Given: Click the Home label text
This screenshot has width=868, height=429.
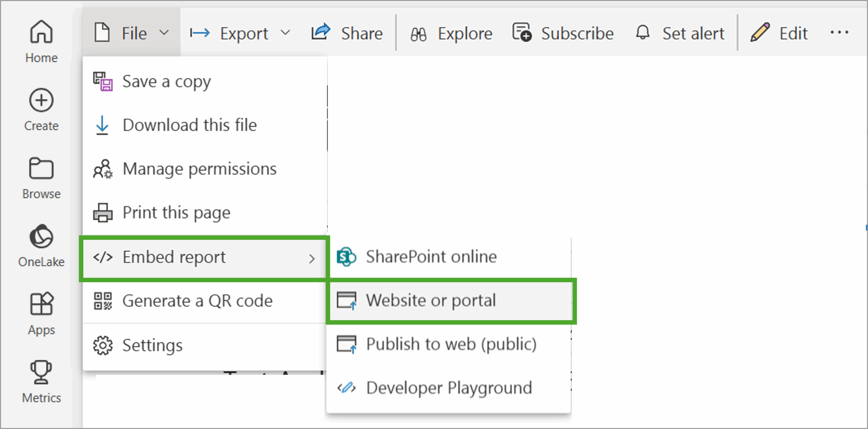Looking at the screenshot, I should 41,58.
